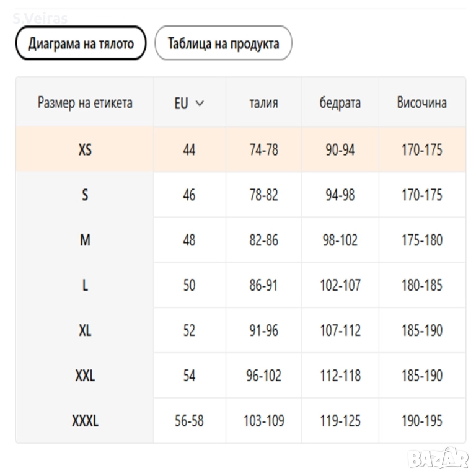Click the Височина column header
476x476 pixels.
coord(421,103)
